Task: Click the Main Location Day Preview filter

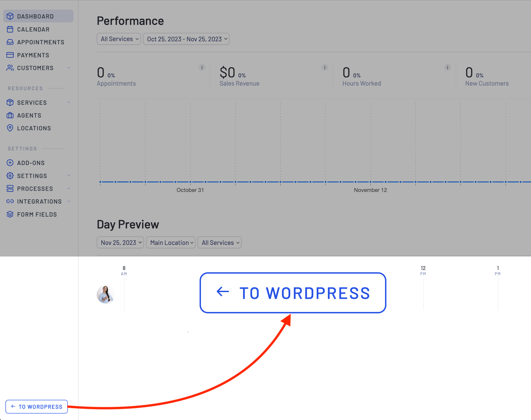Action: pos(171,242)
